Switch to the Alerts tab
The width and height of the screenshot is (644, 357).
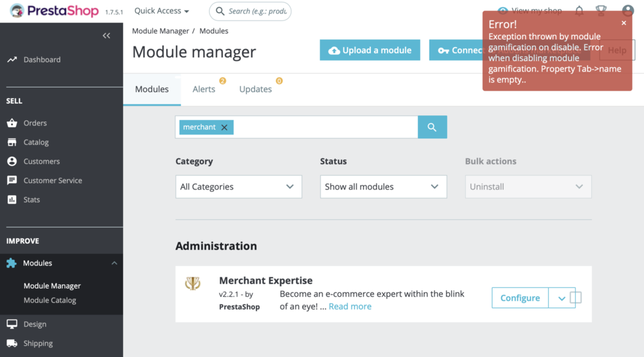click(204, 90)
